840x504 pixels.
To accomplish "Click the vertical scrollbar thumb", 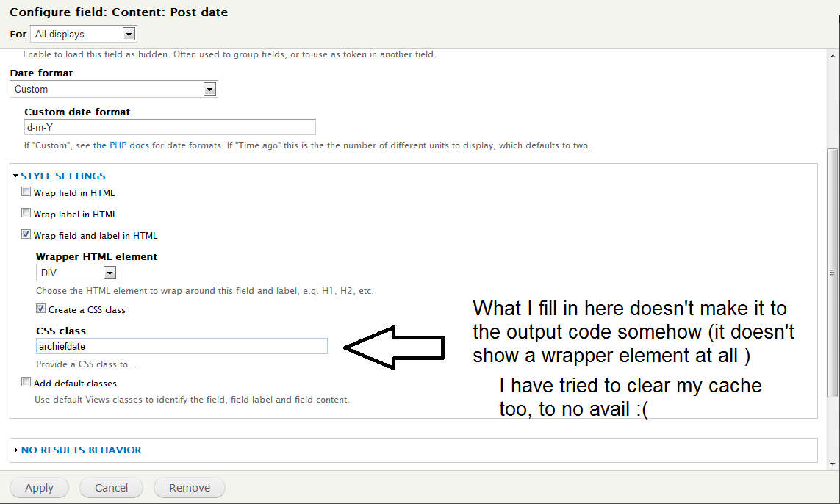I will (x=832, y=272).
